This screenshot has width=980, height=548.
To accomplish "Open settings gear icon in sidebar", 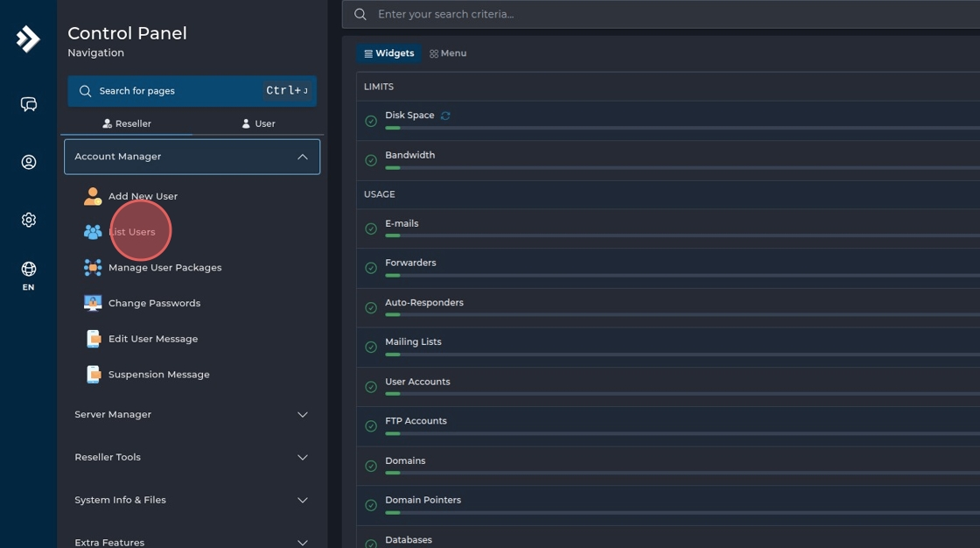I will point(29,220).
